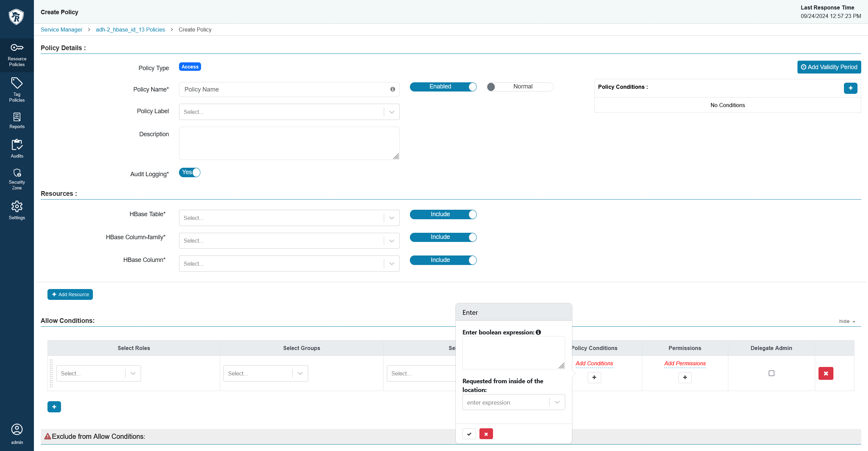
Task: Navigate to Service Manager breadcrumb
Action: 61,29
